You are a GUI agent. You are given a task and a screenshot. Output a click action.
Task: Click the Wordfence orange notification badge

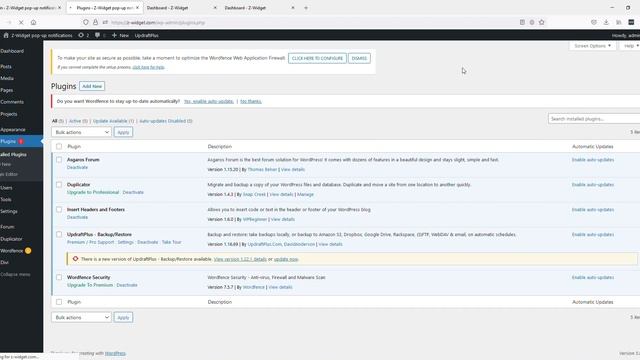coord(28,251)
